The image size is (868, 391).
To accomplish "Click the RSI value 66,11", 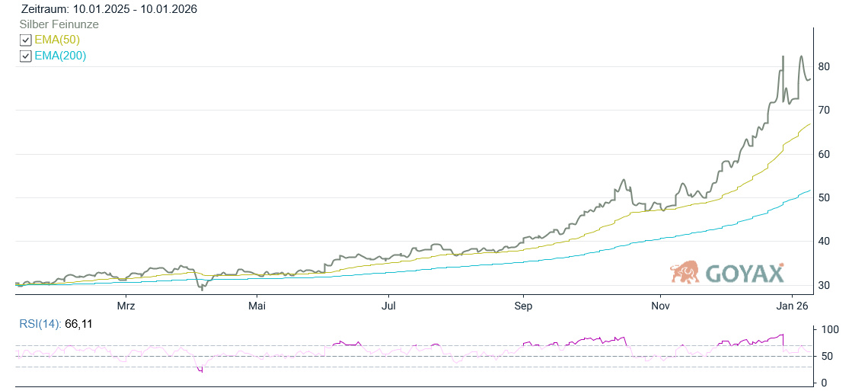I will pyautogui.click(x=79, y=324).
